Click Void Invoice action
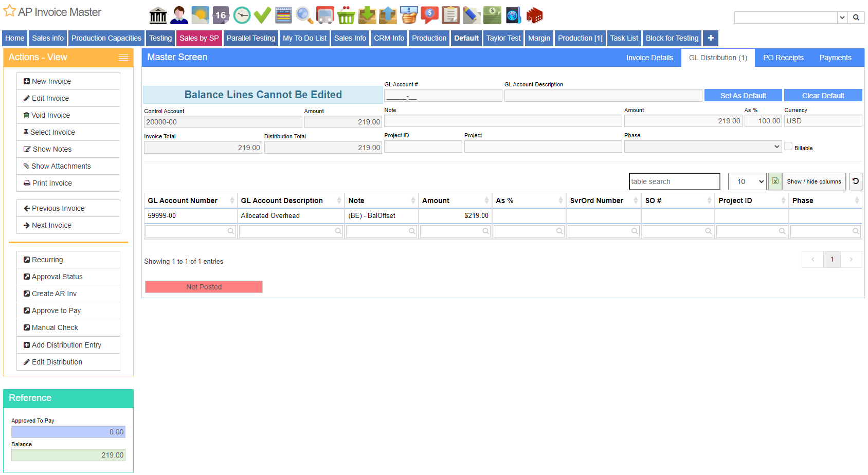The image size is (868, 475). [68, 115]
